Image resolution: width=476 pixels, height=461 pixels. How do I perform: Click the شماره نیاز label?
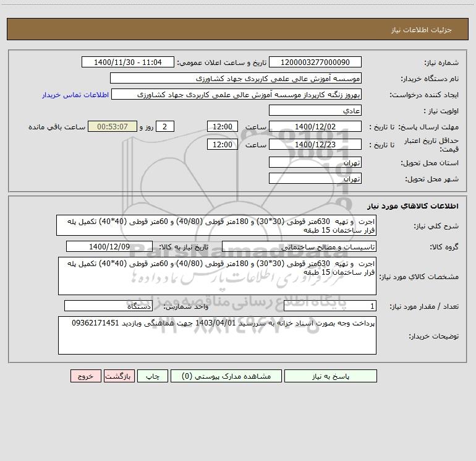441,62
